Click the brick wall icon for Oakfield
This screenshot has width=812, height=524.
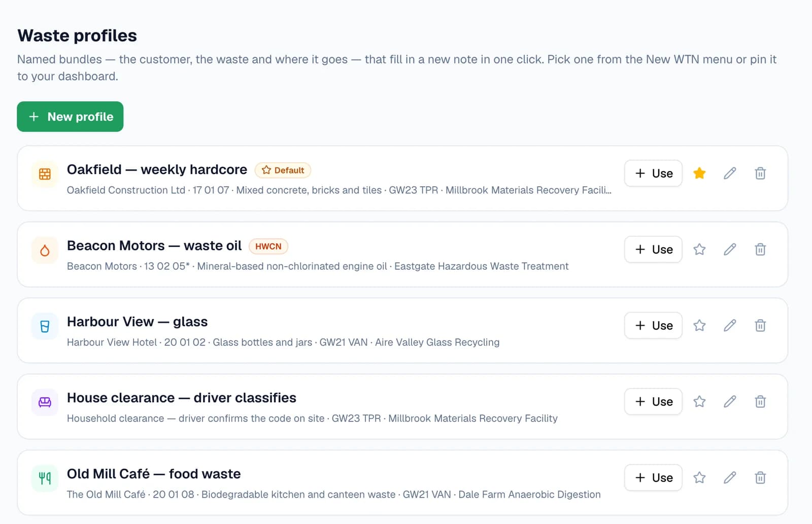45,174
